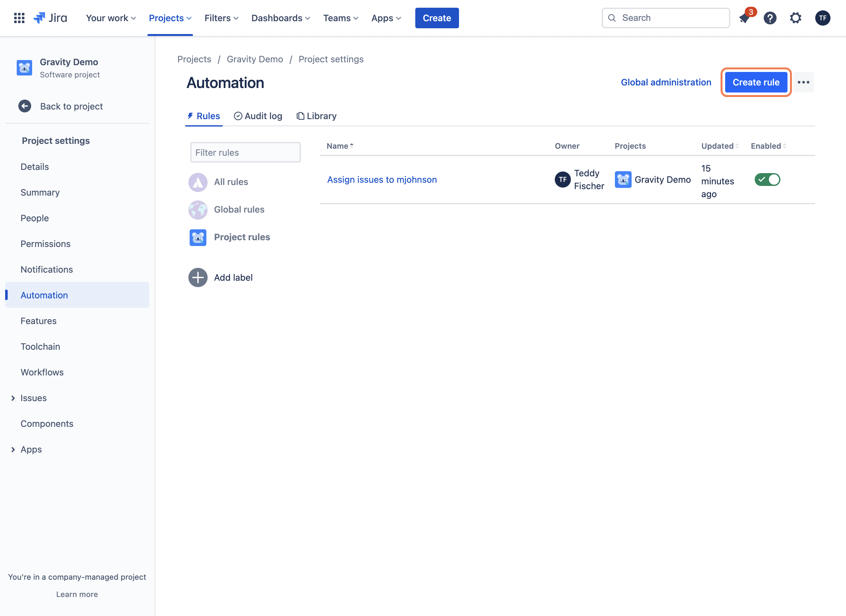Disable the Assign issues to mjohnson rule toggle
The width and height of the screenshot is (846, 616).
coord(767,180)
